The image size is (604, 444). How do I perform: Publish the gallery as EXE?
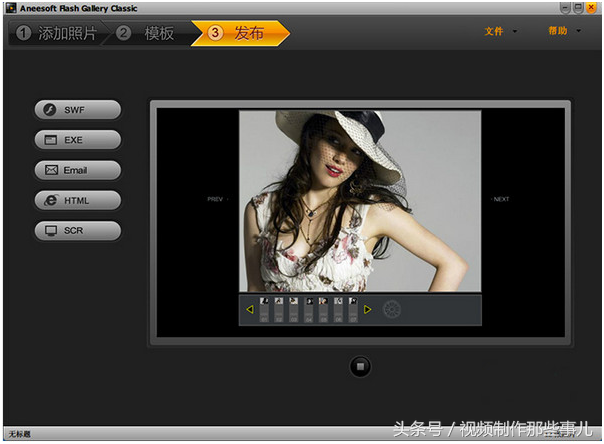click(78, 140)
